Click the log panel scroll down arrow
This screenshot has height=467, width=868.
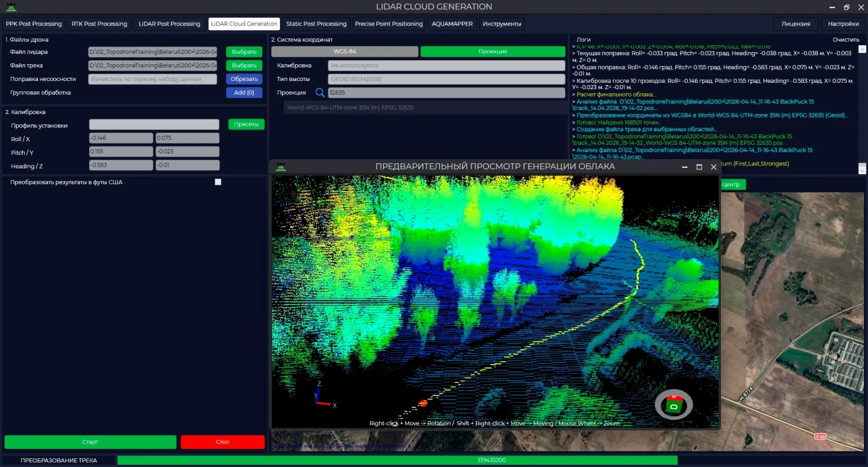tap(862, 169)
